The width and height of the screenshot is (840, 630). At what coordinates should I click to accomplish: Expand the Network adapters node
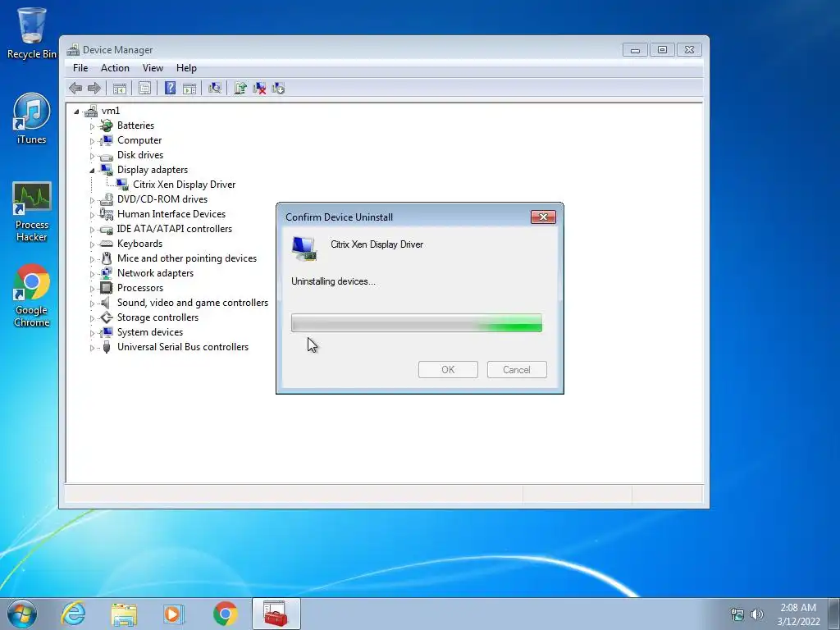[x=92, y=274]
